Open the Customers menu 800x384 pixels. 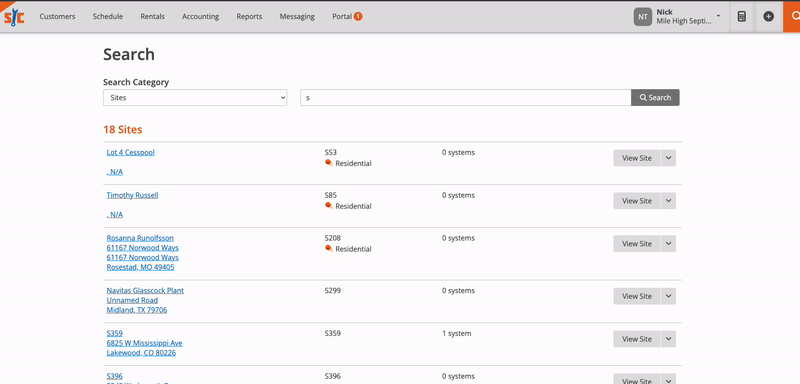(x=57, y=16)
